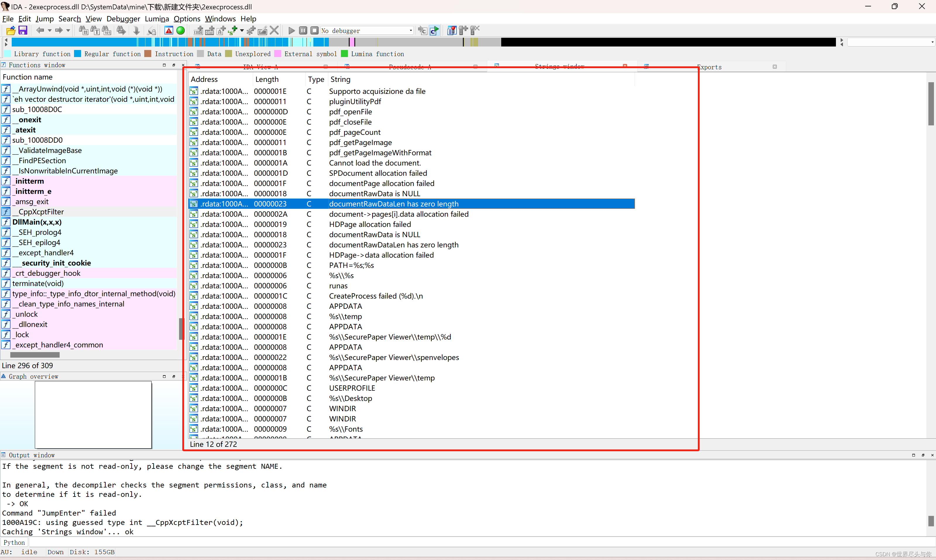Select the 'PATH=%s;%s' string row
The width and height of the screenshot is (936, 560).
click(412, 265)
